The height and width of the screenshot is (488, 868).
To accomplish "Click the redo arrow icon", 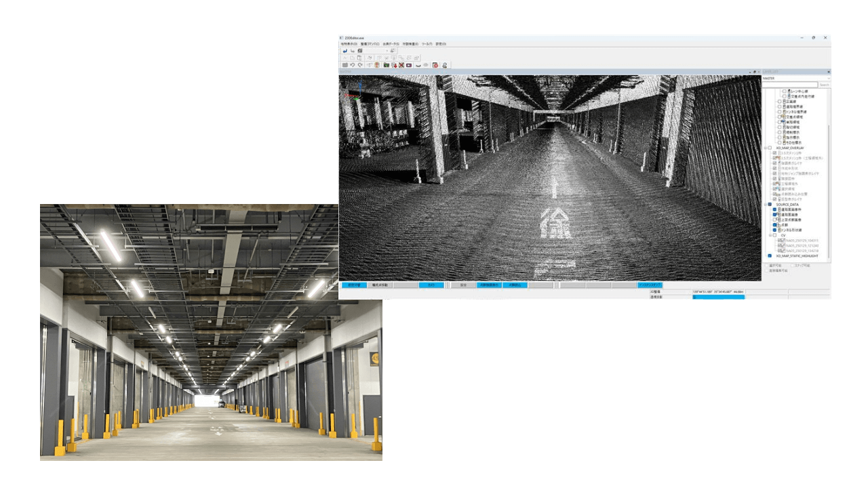I will [x=360, y=65].
